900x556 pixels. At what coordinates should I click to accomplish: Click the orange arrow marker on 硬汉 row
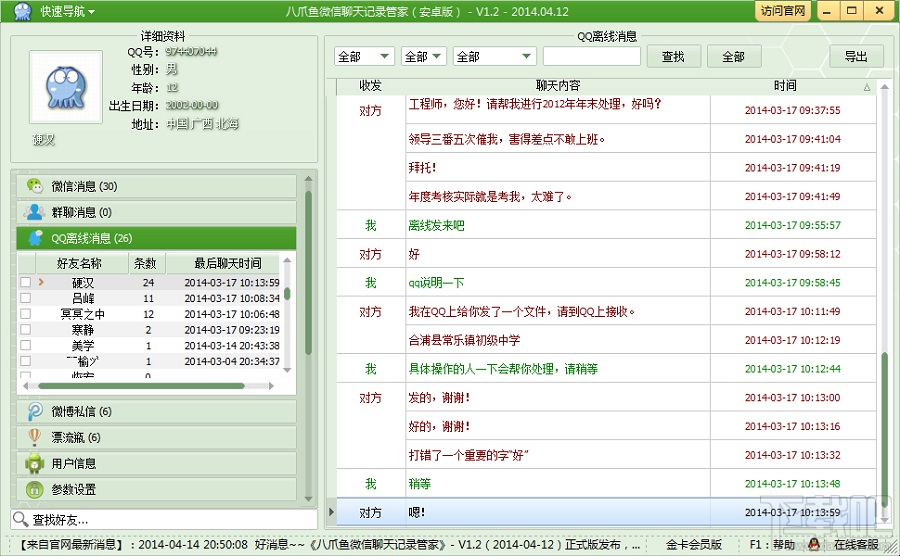tap(41, 282)
